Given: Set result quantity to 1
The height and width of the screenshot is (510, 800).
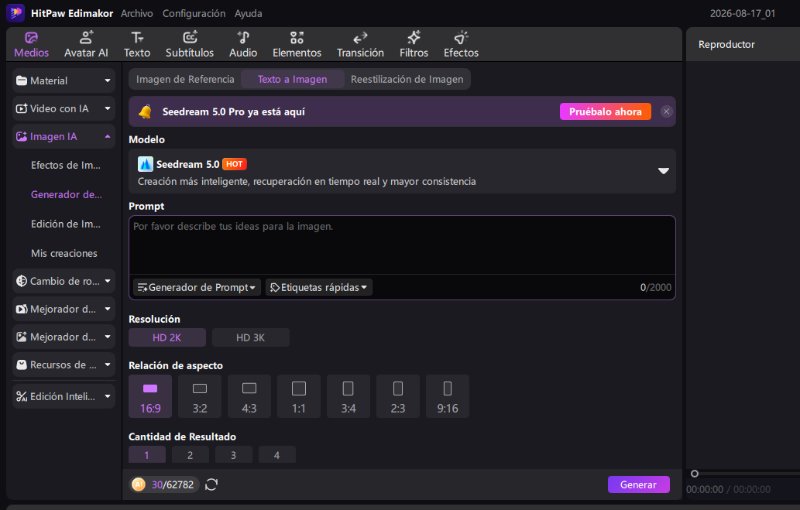Looking at the screenshot, I should 147,455.
